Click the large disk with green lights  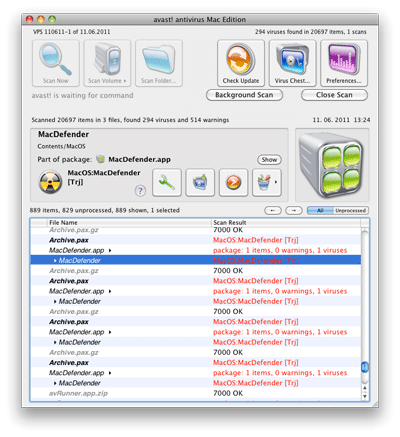331,165
